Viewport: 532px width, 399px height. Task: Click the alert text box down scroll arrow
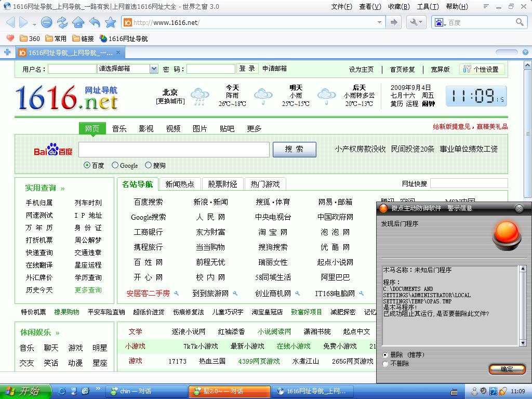pyautogui.click(x=523, y=343)
